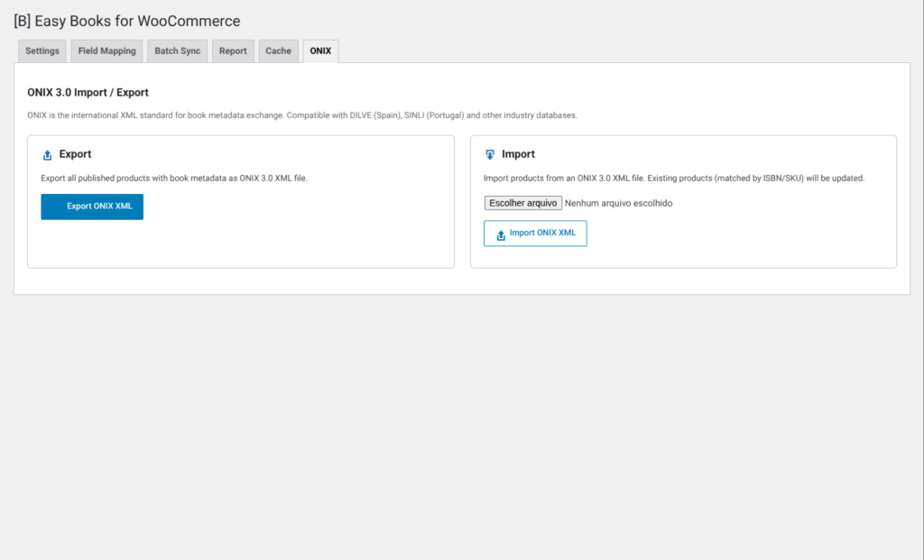Click the Export heading upload icon

(x=47, y=155)
